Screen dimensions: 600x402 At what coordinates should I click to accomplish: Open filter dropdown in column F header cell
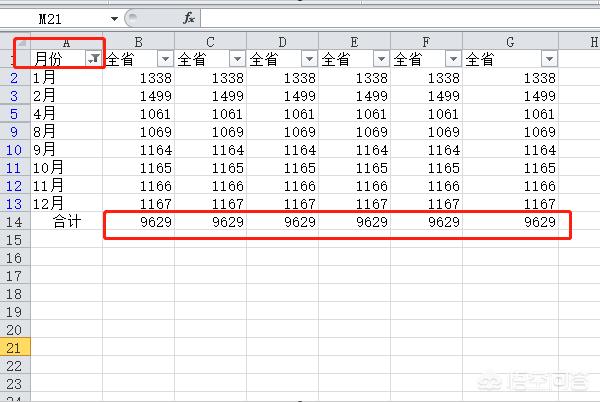pos(453,60)
